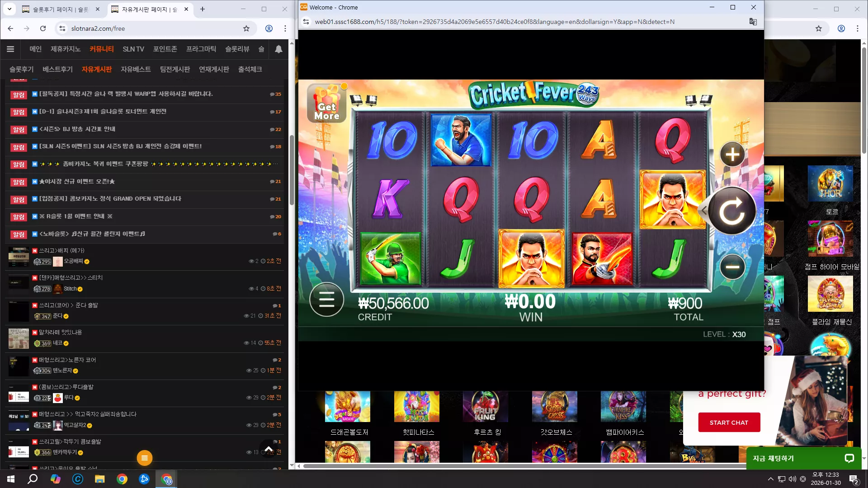Open the volume control in the tray

tap(792, 479)
